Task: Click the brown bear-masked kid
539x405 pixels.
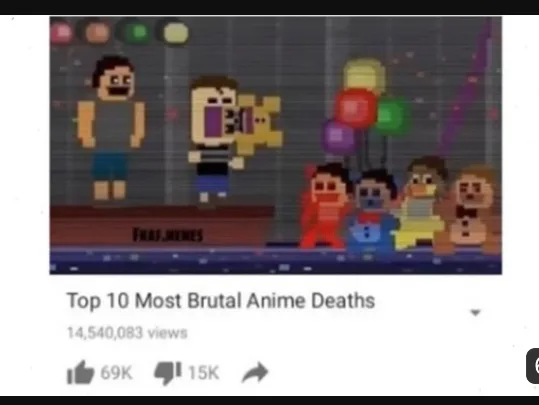Action: 470,210
